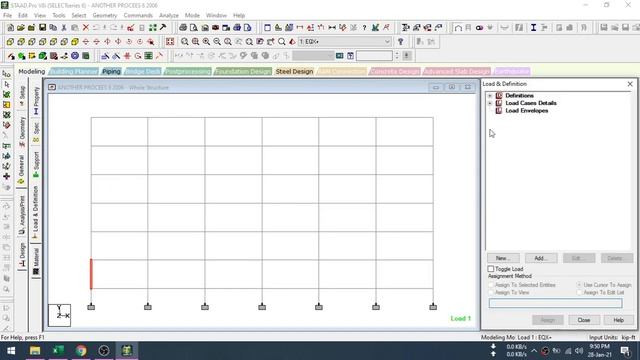
Task: Open the Windows notification center icon
Action: click(x=624, y=351)
